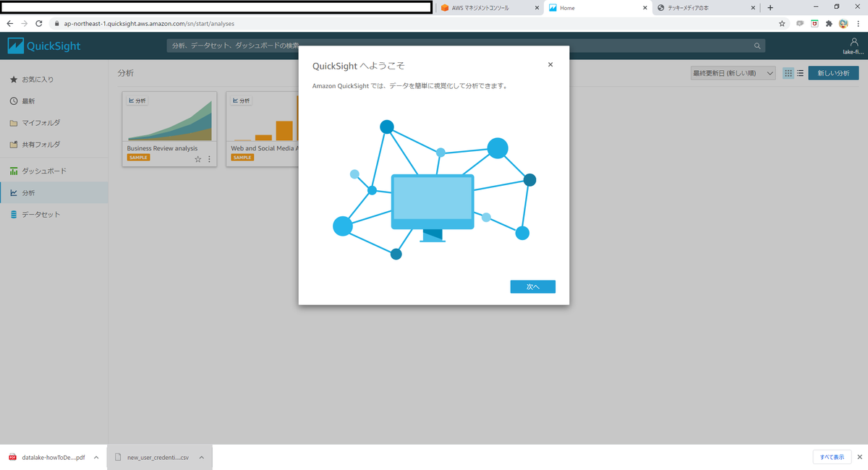The image size is (868, 470).
Task: Open the 最終更新日 sort dropdown
Action: point(733,73)
